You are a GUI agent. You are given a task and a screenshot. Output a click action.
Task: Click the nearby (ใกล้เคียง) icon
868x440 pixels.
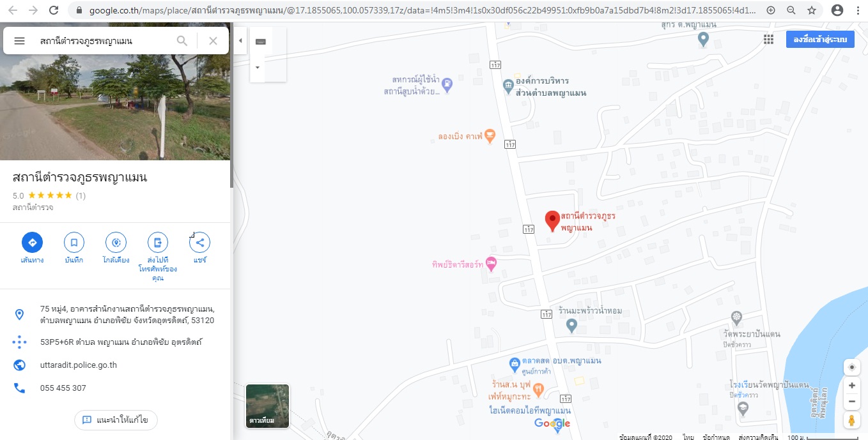point(116,243)
